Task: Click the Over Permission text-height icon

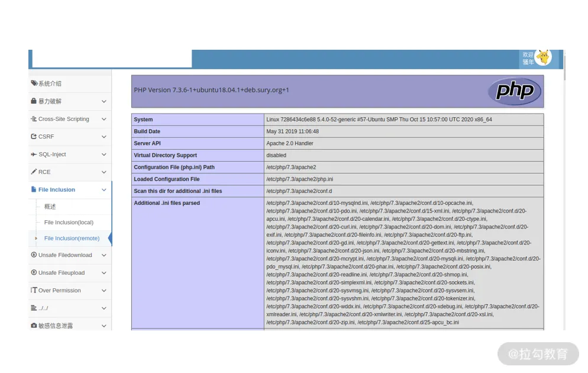Action: (x=34, y=290)
